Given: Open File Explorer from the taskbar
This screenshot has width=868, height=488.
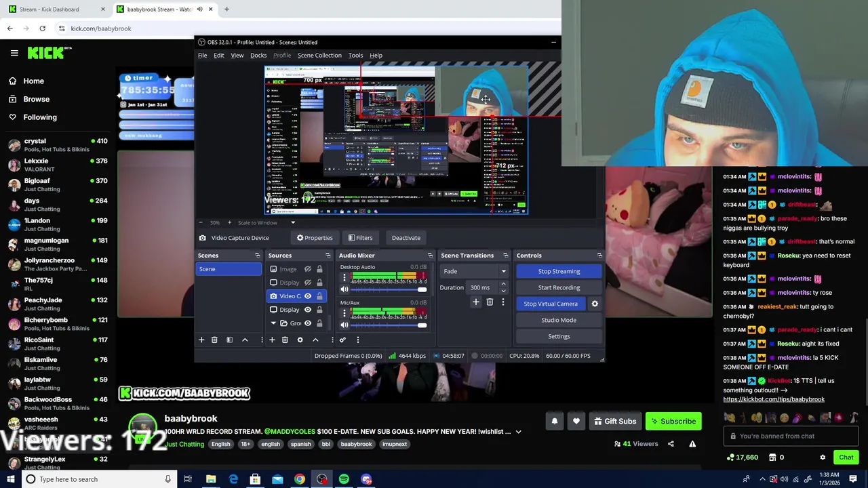Looking at the screenshot, I should (x=211, y=479).
